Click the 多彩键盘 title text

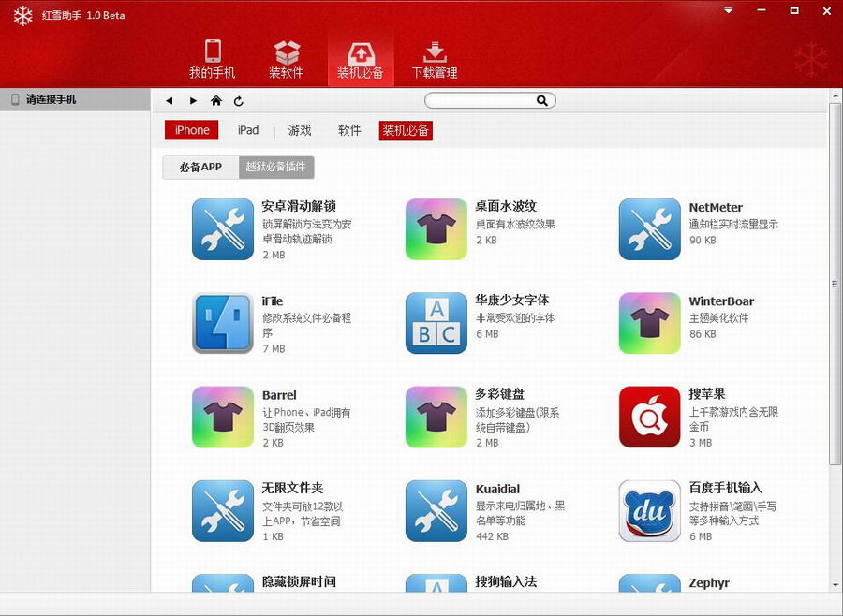point(500,394)
